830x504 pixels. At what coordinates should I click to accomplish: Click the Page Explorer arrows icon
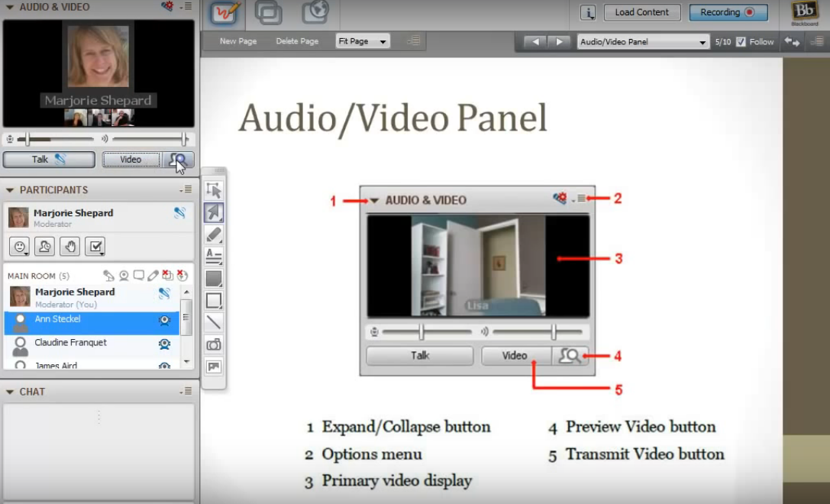792,41
